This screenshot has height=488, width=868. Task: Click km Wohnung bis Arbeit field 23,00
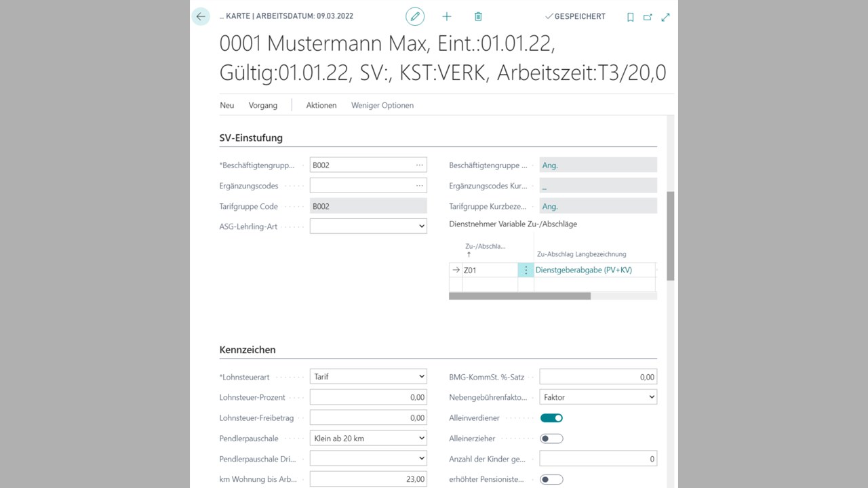pyautogui.click(x=368, y=479)
